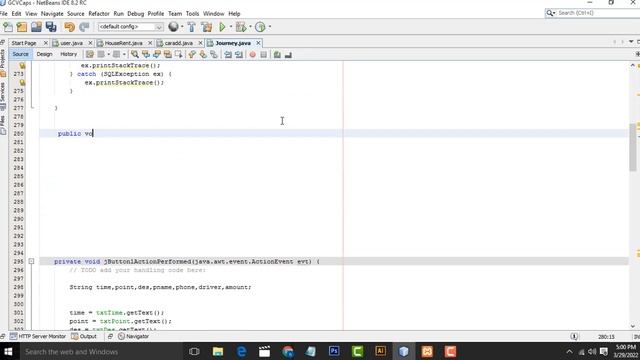The width and height of the screenshot is (640, 360).
Task: Shift Line Right editor icon
Action: [x=239, y=55]
